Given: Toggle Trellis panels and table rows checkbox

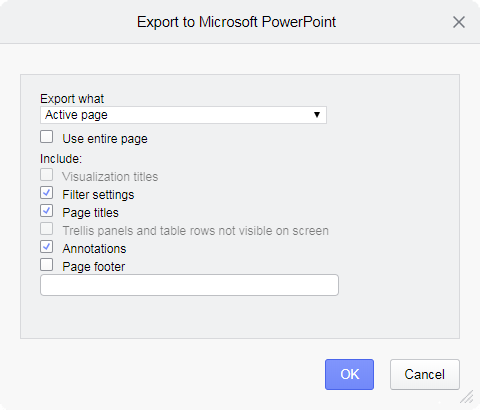Looking at the screenshot, I should click(x=47, y=229).
